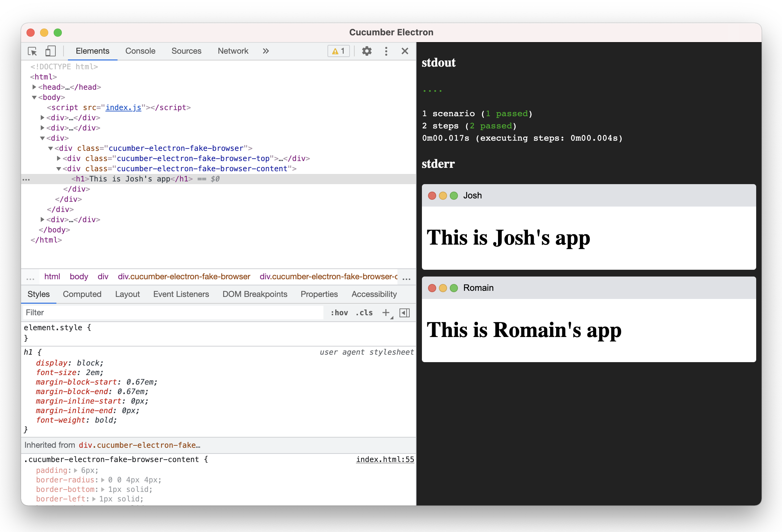Screen dimensions: 782x532
Task: Open DevTools settings gear
Action: click(367, 51)
